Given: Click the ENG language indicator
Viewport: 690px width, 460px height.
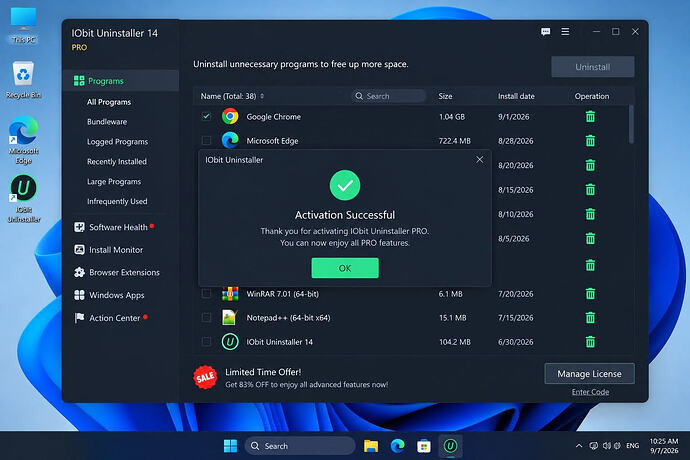Looking at the screenshot, I should click(632, 446).
